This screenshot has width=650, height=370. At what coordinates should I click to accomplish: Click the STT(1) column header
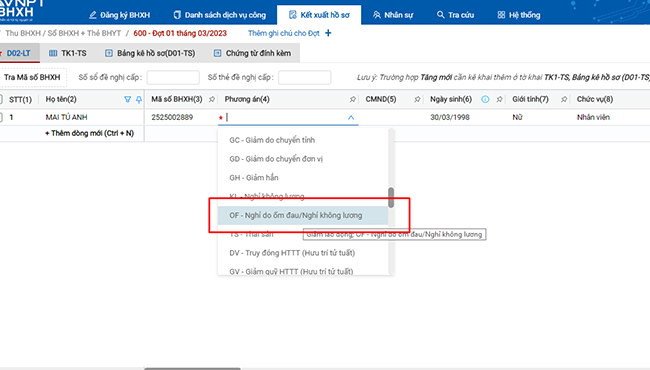click(20, 99)
